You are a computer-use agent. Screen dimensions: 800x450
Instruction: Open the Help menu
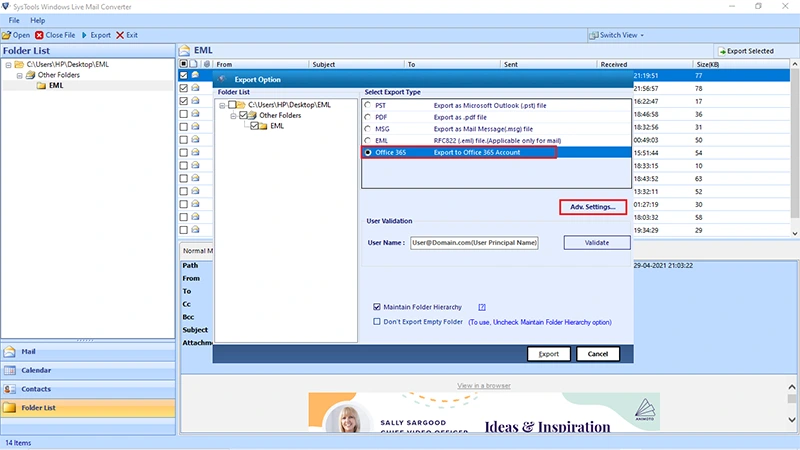click(37, 20)
